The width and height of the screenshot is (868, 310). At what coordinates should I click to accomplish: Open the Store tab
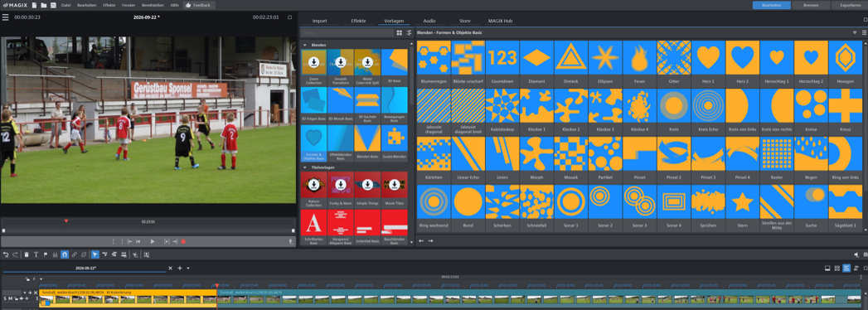point(464,21)
